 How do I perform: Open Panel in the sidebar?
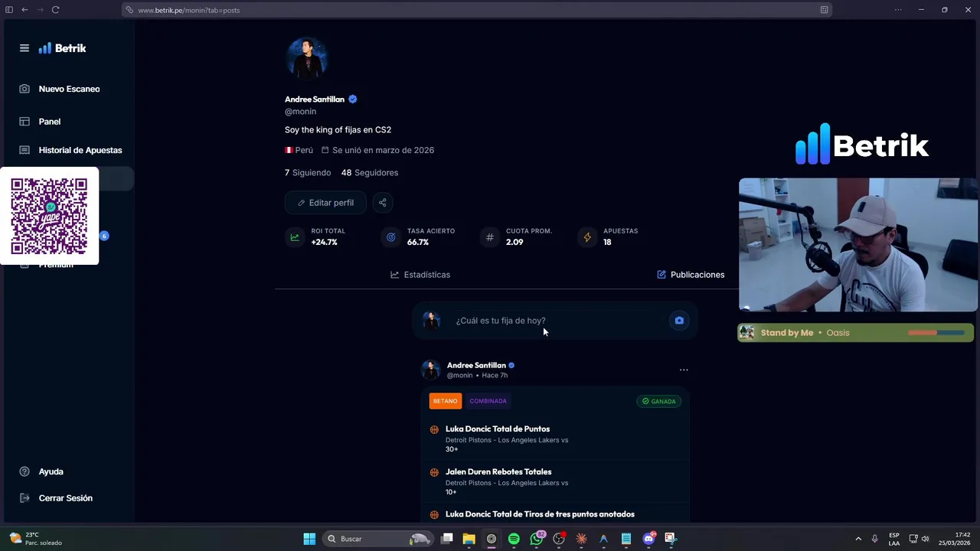pos(50,122)
